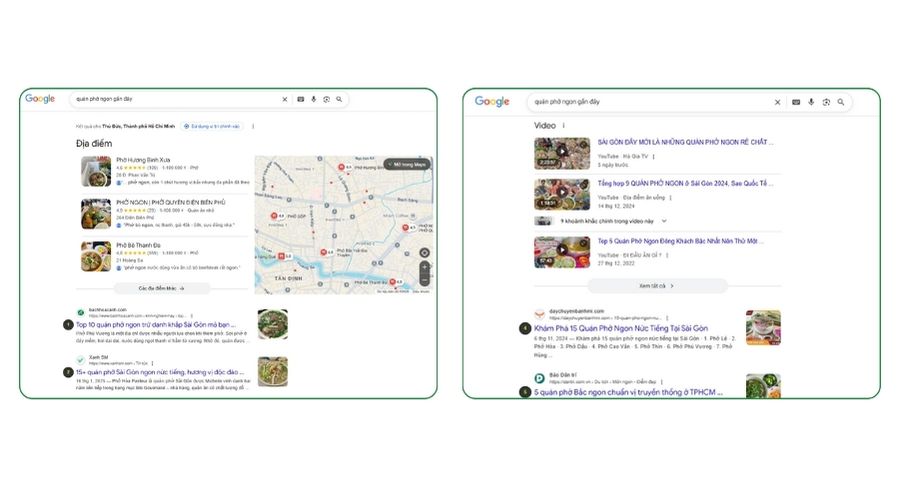Image resolution: width=900 pixels, height=487 pixels.
Task: Open place 'PHỞ NGON | PHỞ QUYỀN ĐIỆN BIÊN PHỦ'
Action: 170,202
